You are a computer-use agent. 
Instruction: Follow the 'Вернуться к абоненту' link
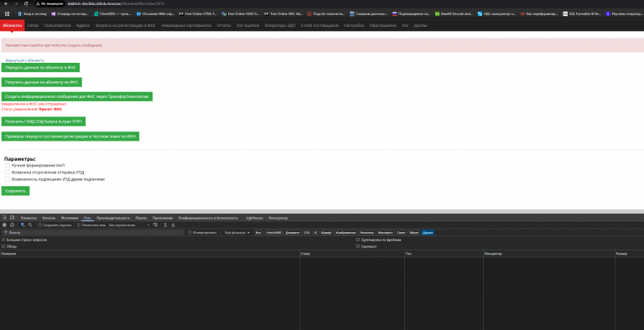pos(24,60)
